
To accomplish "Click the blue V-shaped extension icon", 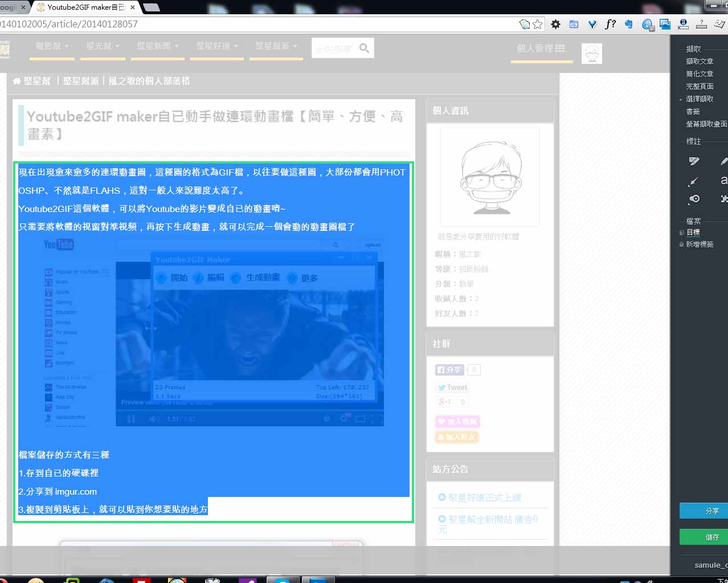I will 592,24.
